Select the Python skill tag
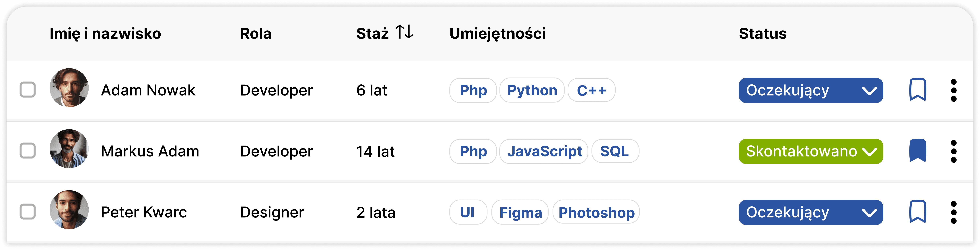The height and width of the screenshot is (250, 980). point(532,90)
